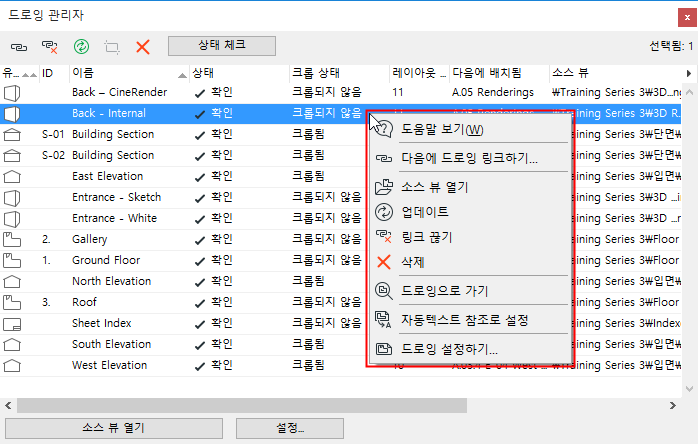Select the S-01 Building Section name

pyautogui.click(x=113, y=134)
